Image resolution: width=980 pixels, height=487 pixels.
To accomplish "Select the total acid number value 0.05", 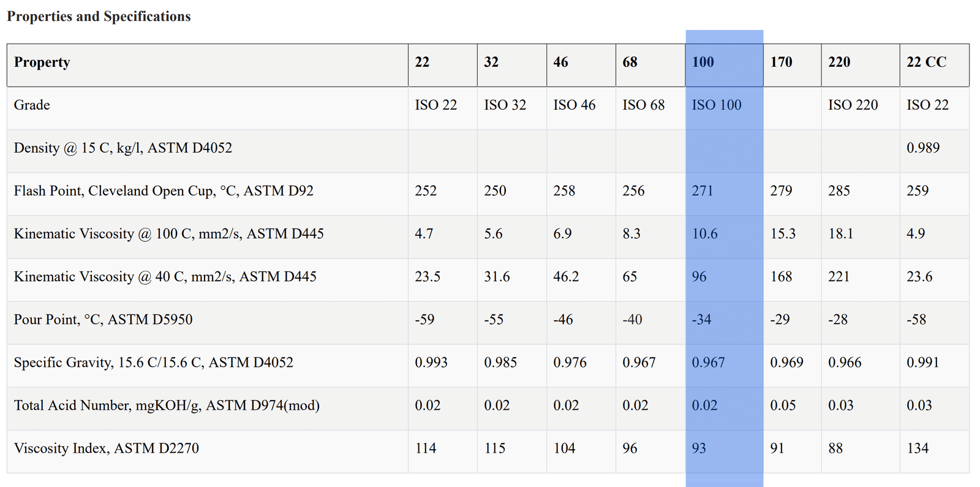I will click(x=783, y=405).
